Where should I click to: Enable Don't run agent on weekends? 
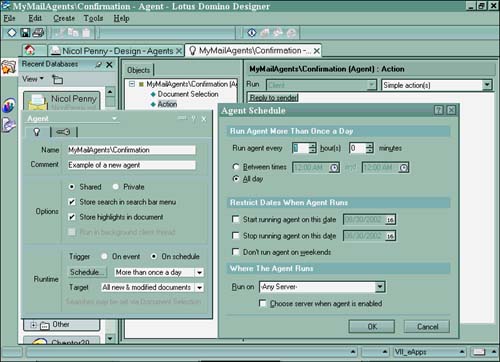tap(236, 252)
